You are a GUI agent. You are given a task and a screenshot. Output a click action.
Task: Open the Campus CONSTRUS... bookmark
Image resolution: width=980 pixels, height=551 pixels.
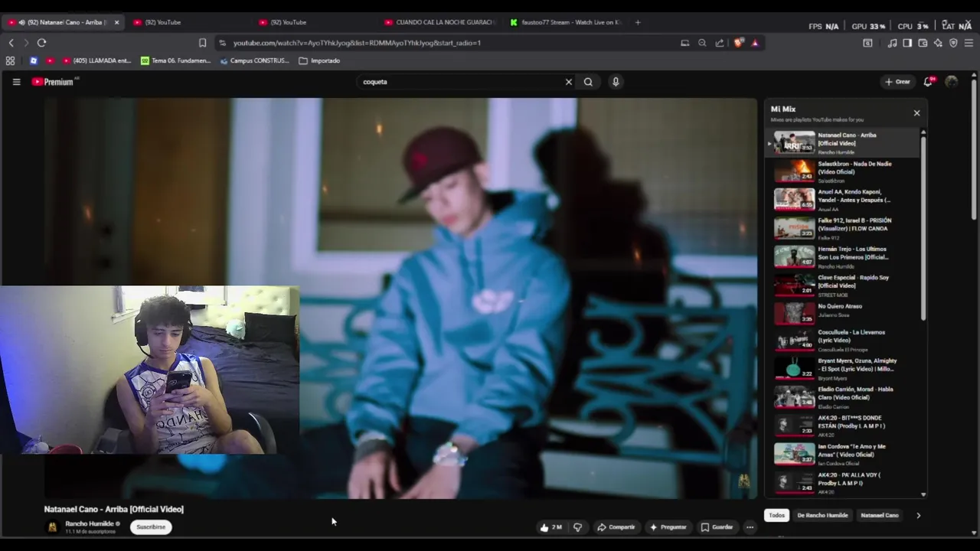click(x=254, y=60)
